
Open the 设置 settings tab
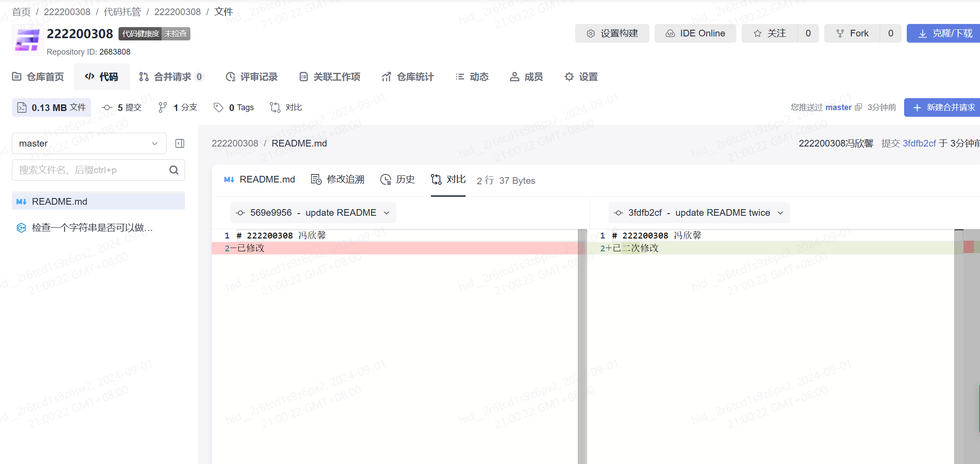(581, 77)
